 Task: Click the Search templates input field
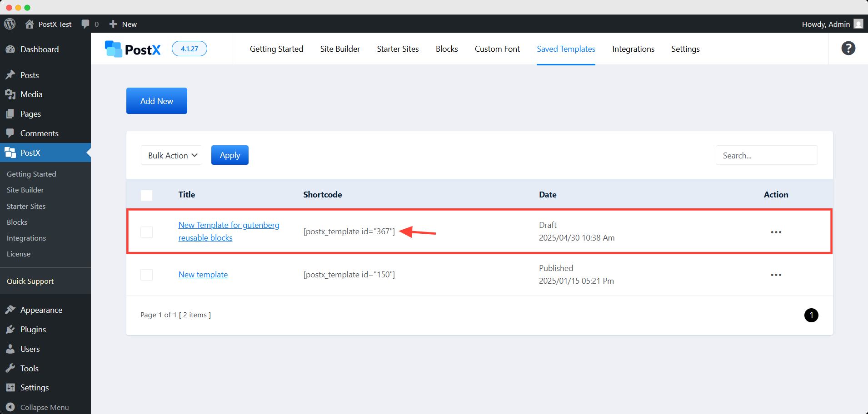point(767,155)
